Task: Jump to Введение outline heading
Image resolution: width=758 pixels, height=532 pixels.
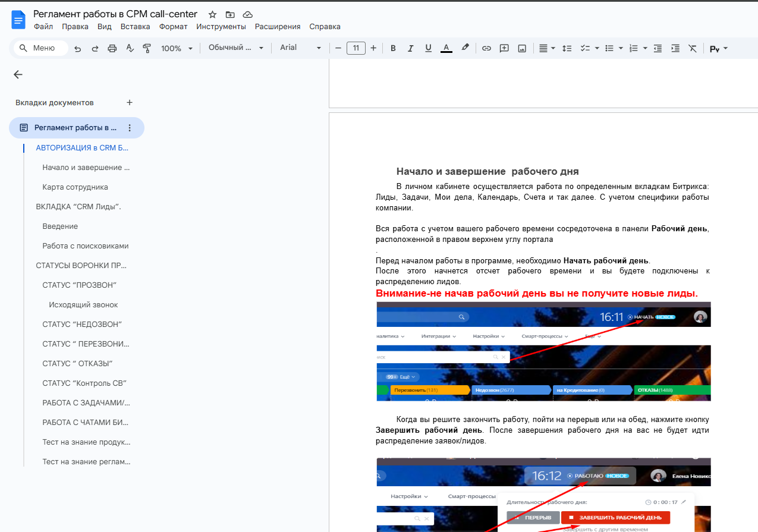Action: click(x=60, y=226)
